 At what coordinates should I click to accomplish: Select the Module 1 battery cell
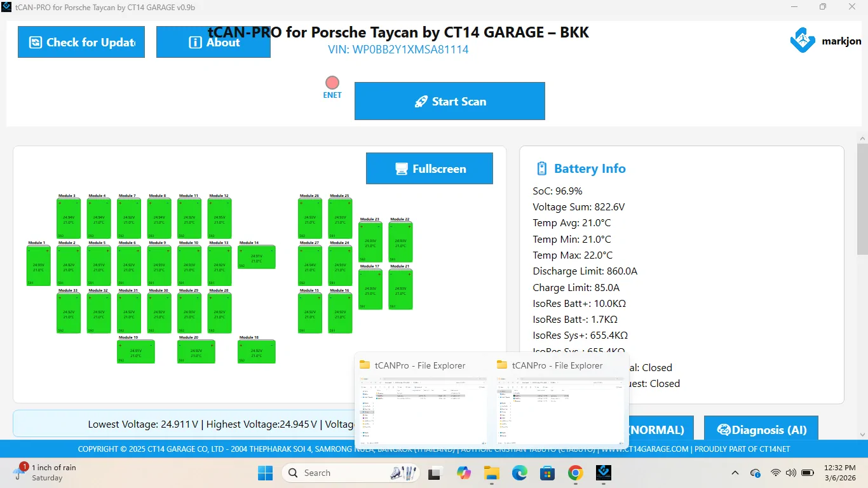[38, 266]
